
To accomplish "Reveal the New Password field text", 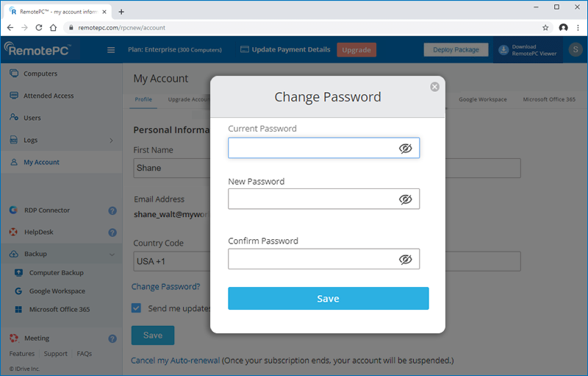I will click(x=405, y=199).
